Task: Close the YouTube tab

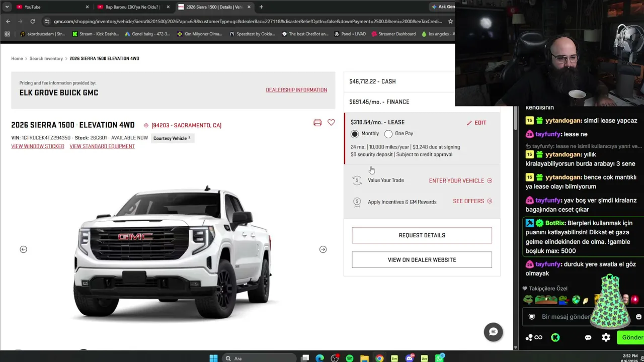Action: point(87,7)
